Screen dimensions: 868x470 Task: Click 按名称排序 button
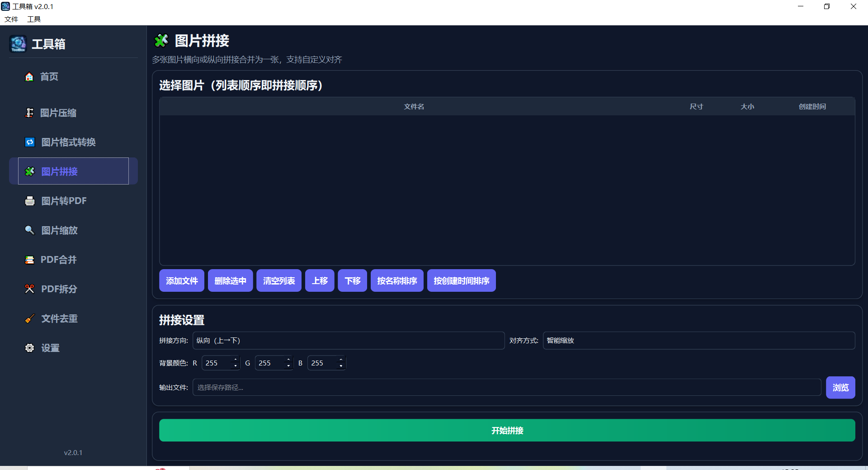(397, 281)
